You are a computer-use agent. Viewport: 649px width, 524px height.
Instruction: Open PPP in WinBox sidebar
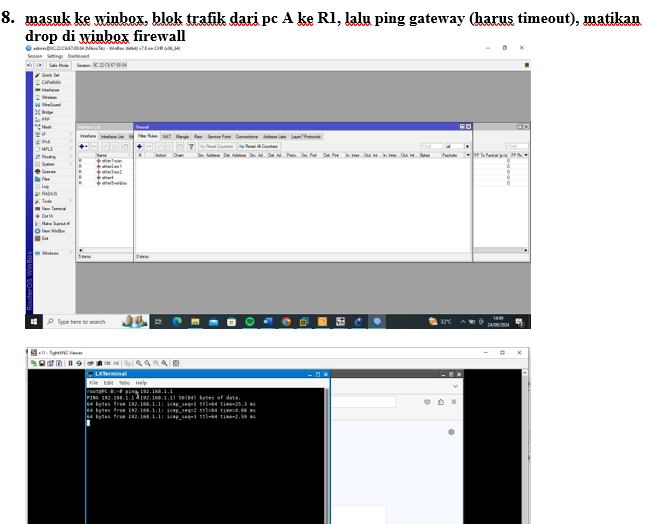[x=43, y=120]
